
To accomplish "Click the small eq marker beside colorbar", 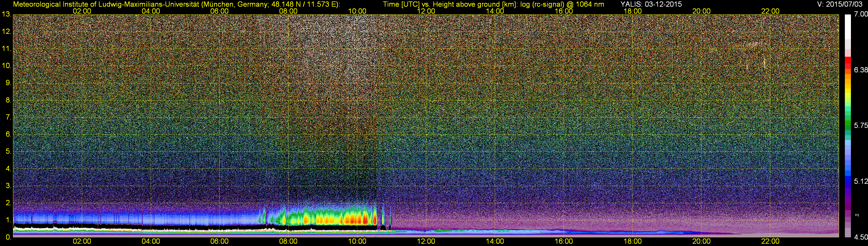I will click(857, 215).
